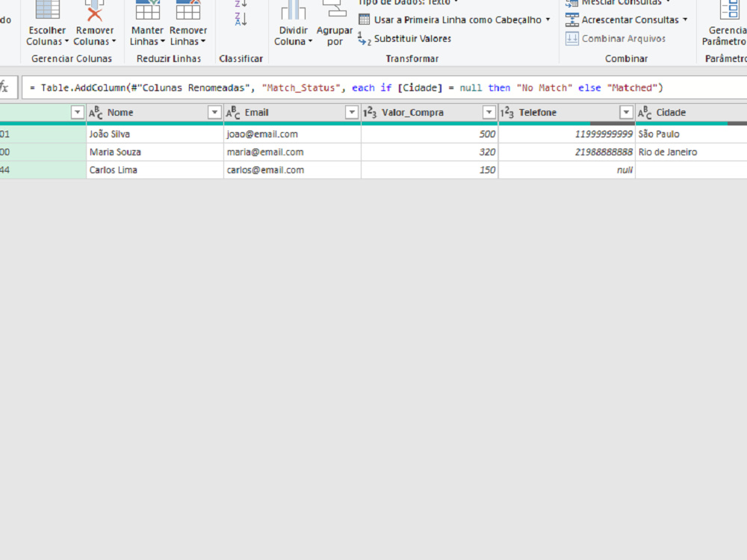This screenshot has height=560, width=747.
Task: Select cell maria@email.com
Action: 292,152
